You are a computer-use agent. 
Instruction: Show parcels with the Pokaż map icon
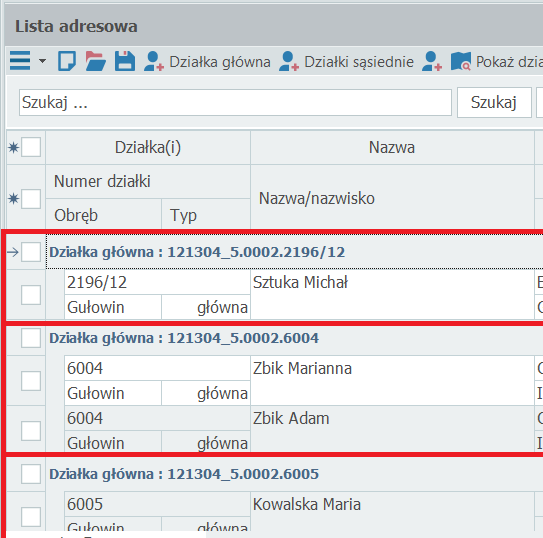pos(461,61)
